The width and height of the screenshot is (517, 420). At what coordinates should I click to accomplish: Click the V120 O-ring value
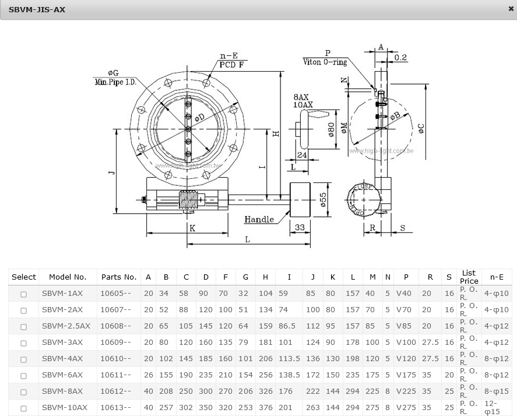tap(406, 358)
